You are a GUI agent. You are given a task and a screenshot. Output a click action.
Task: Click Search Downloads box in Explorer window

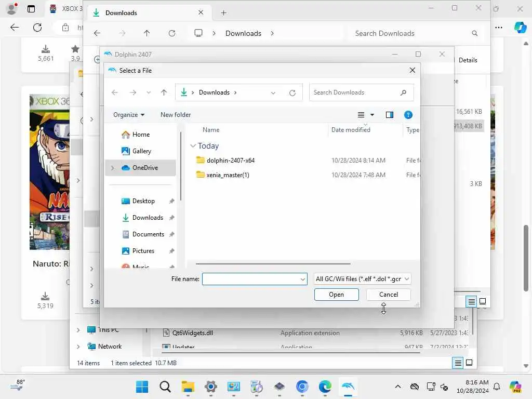(x=416, y=33)
